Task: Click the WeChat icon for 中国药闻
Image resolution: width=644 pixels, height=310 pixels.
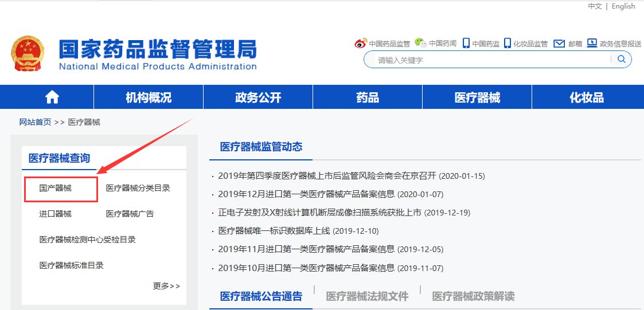Action: click(421, 44)
